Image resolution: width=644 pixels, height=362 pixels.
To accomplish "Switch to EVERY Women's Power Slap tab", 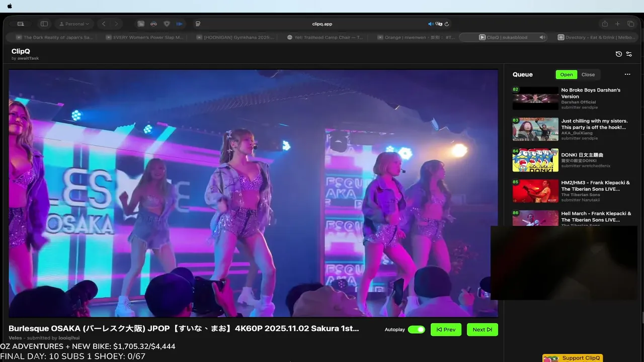I will 145,37.
